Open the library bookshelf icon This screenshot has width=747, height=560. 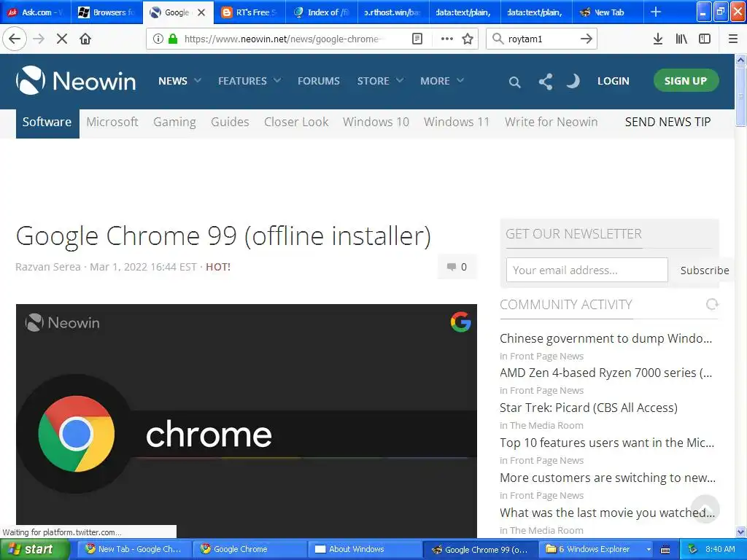tap(681, 39)
